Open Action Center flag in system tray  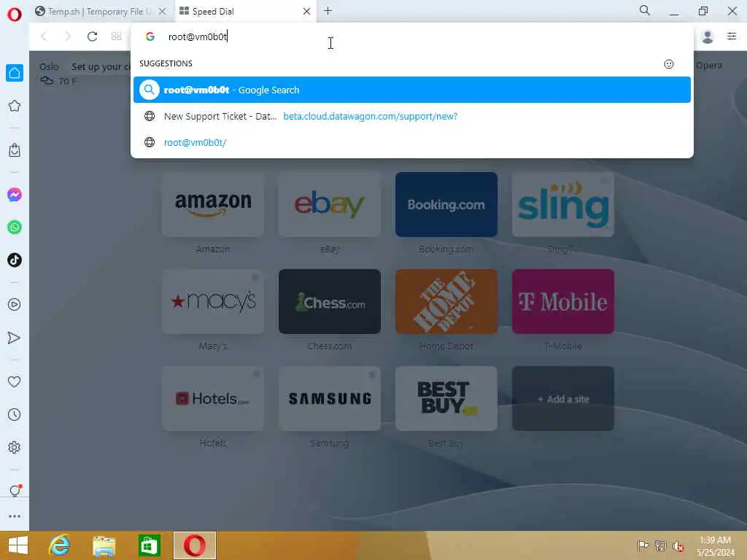pos(643,545)
